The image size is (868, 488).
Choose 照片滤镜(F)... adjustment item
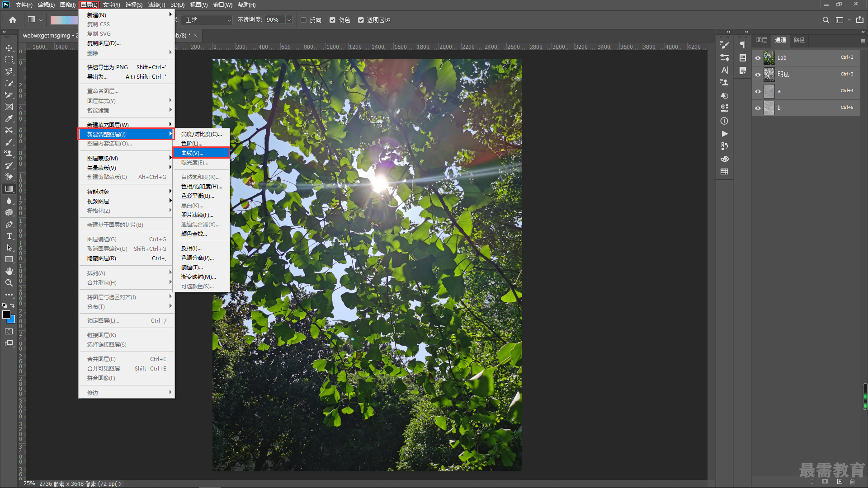tap(201, 215)
